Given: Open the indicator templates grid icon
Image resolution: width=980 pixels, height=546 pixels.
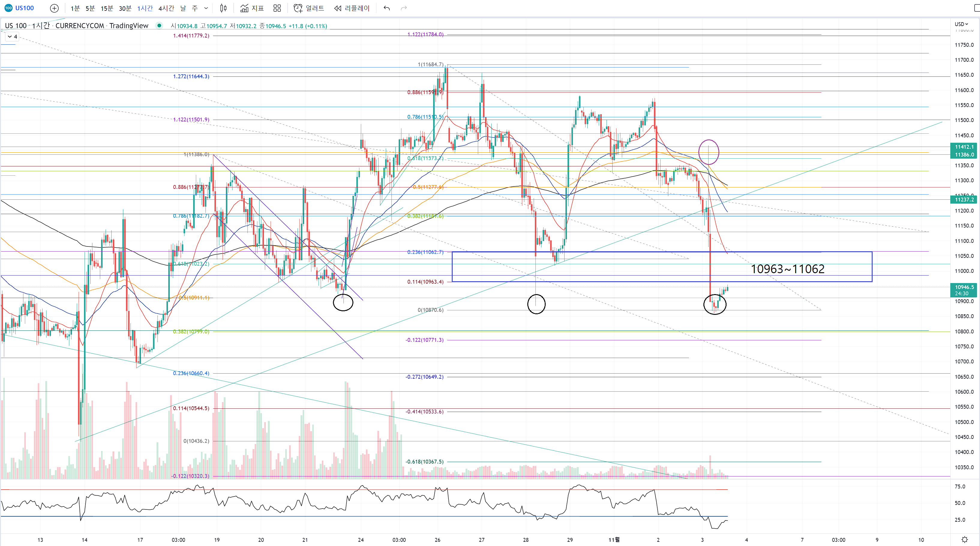Looking at the screenshot, I should [277, 8].
